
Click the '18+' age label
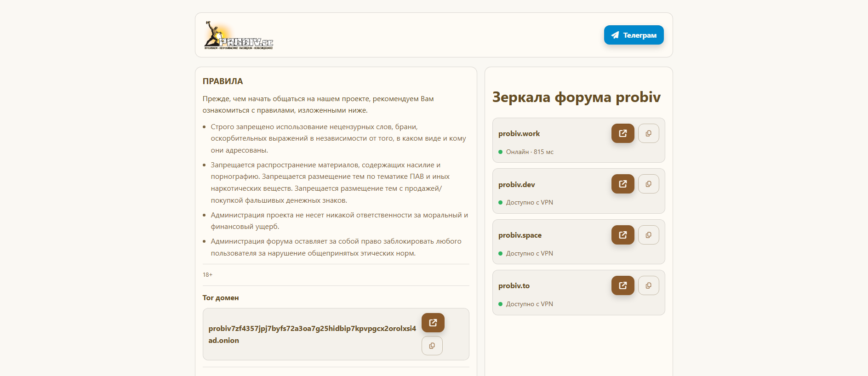tap(207, 275)
